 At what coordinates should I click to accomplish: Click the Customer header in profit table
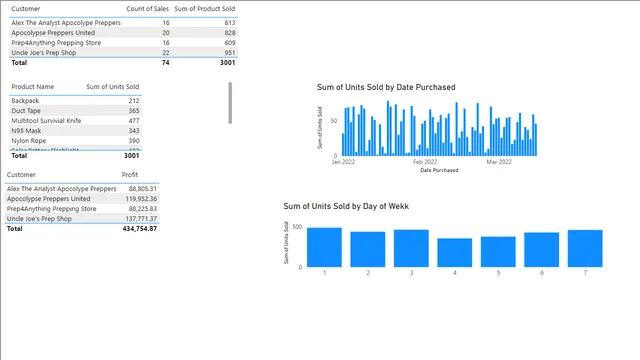pyautogui.click(x=21, y=175)
